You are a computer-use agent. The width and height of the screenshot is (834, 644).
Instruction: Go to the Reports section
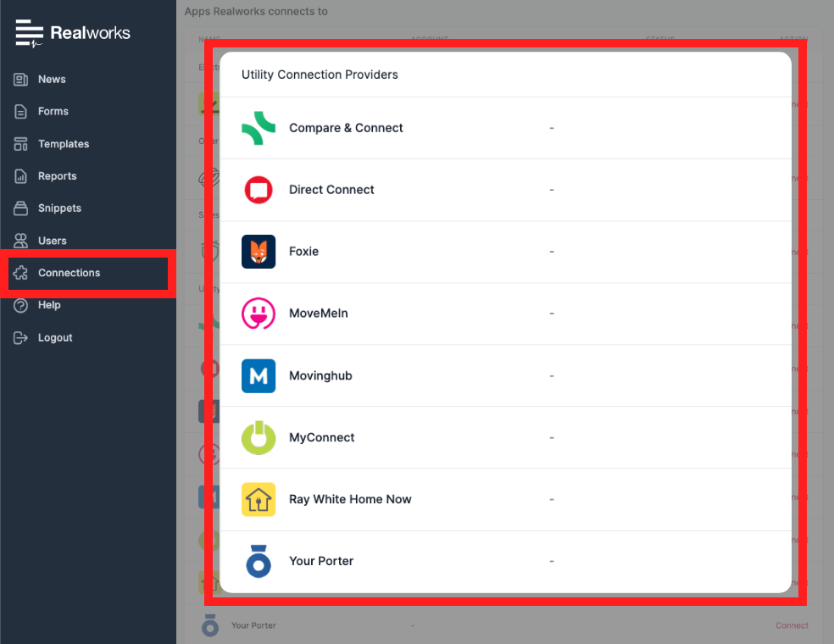point(58,176)
